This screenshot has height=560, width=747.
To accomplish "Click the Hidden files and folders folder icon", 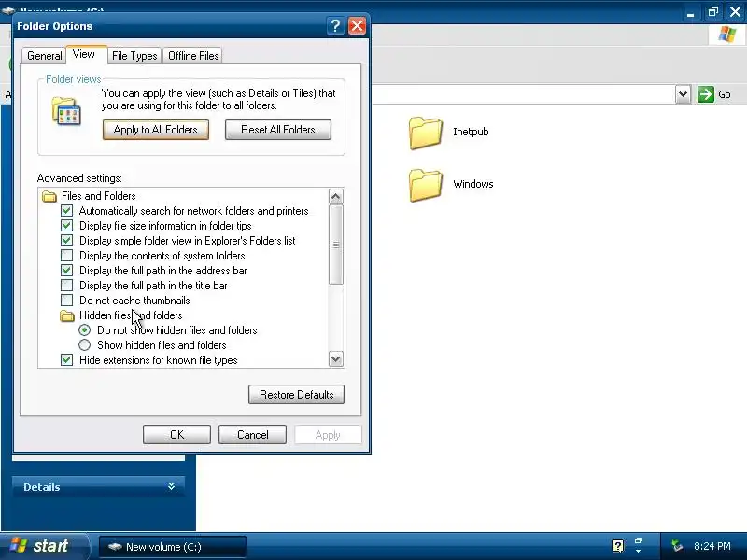I will click(67, 315).
